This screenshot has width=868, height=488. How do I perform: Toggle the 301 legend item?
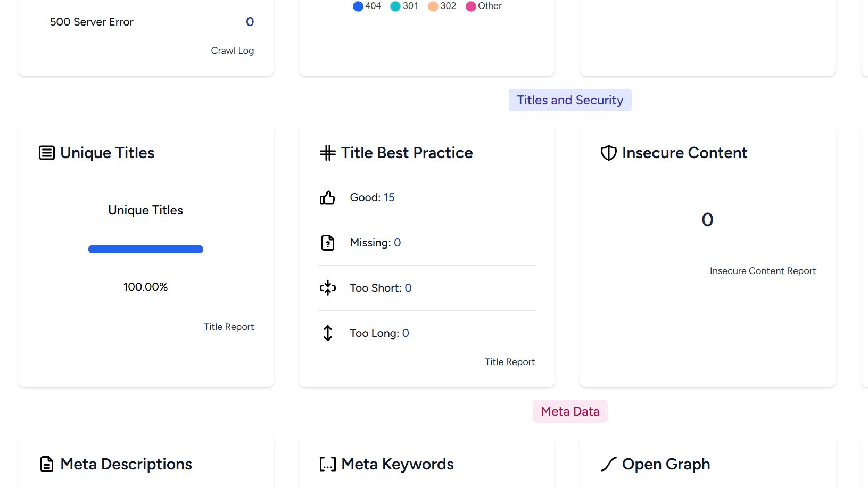[x=404, y=6]
